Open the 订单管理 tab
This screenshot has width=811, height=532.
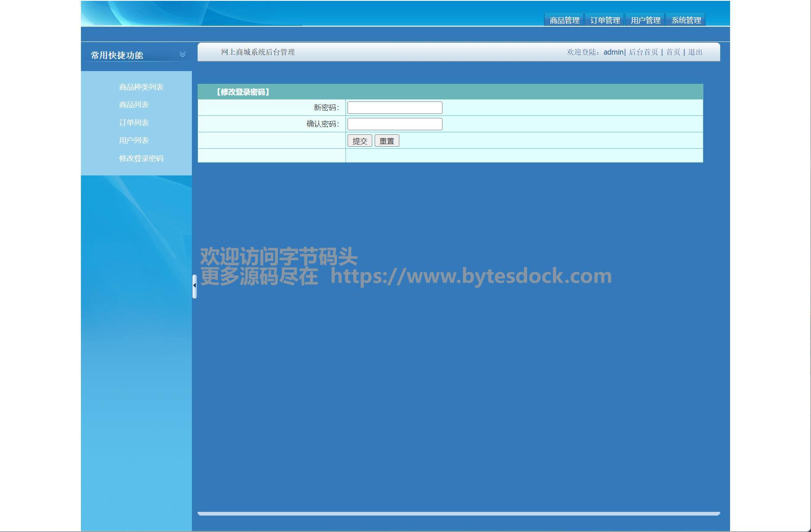pyautogui.click(x=605, y=20)
